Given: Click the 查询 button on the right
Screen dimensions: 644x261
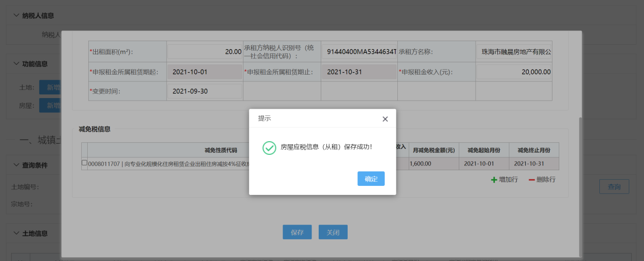Looking at the screenshot, I should pos(614,186).
